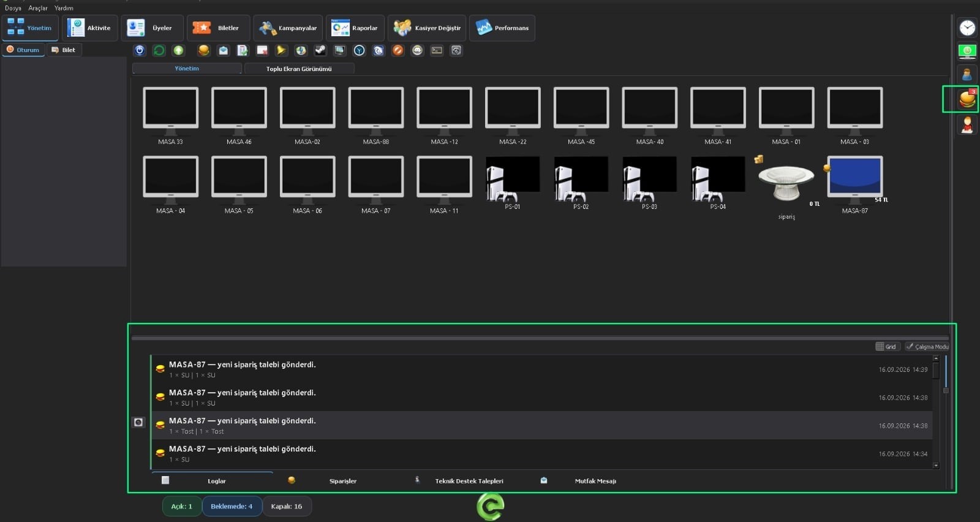The width and height of the screenshot is (980, 522).
Task: Open the Performans section
Action: coord(502,28)
